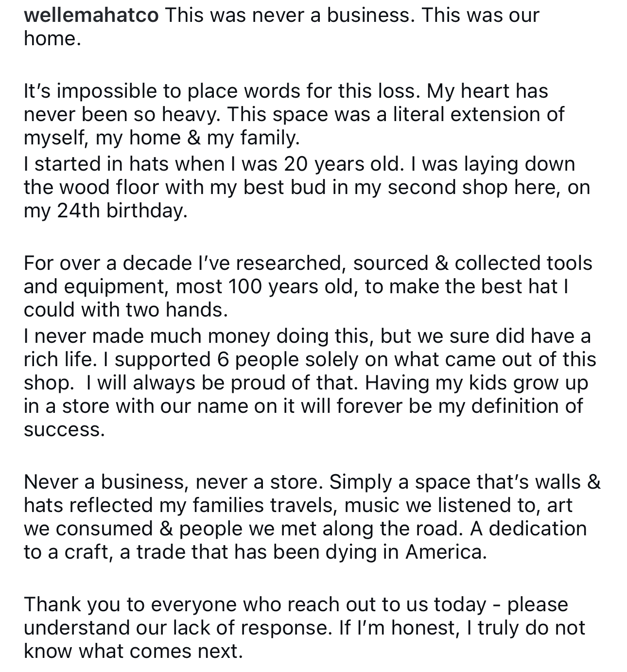Click the line starting "Thank you to everyone who reach out"

point(296,604)
